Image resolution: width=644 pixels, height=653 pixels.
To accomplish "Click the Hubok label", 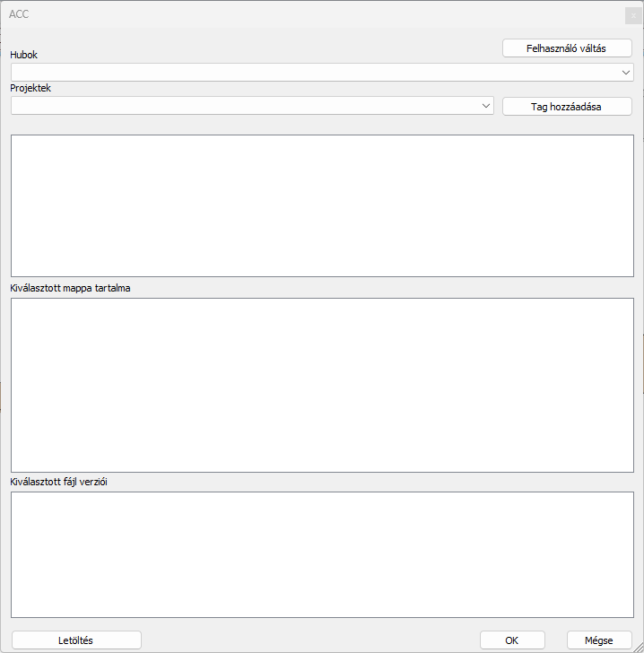I will tap(24, 55).
